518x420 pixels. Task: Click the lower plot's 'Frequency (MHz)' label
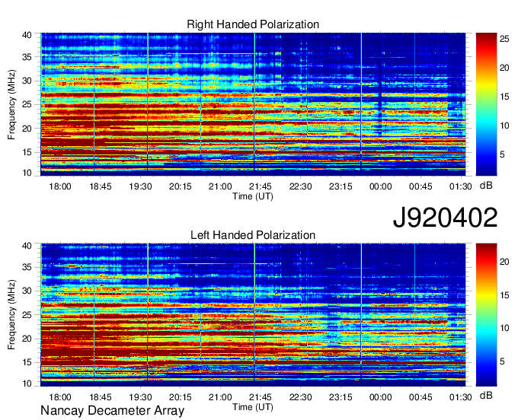point(11,315)
